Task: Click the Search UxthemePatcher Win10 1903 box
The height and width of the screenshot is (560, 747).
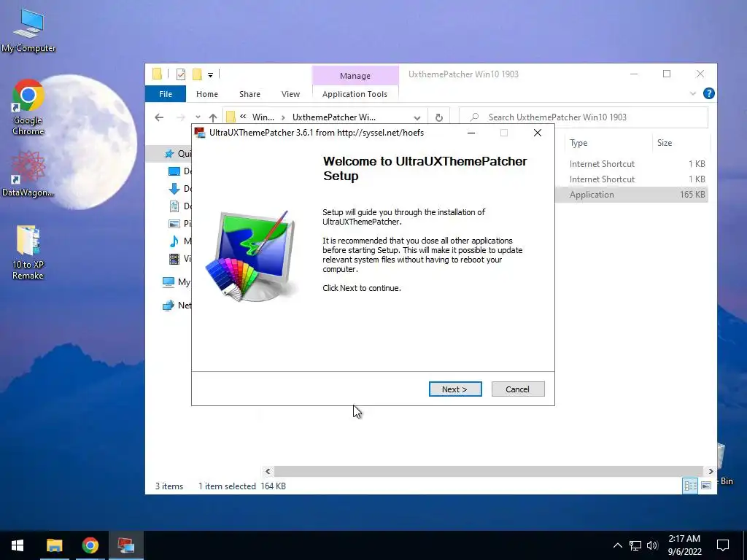Action: pyautogui.click(x=584, y=117)
